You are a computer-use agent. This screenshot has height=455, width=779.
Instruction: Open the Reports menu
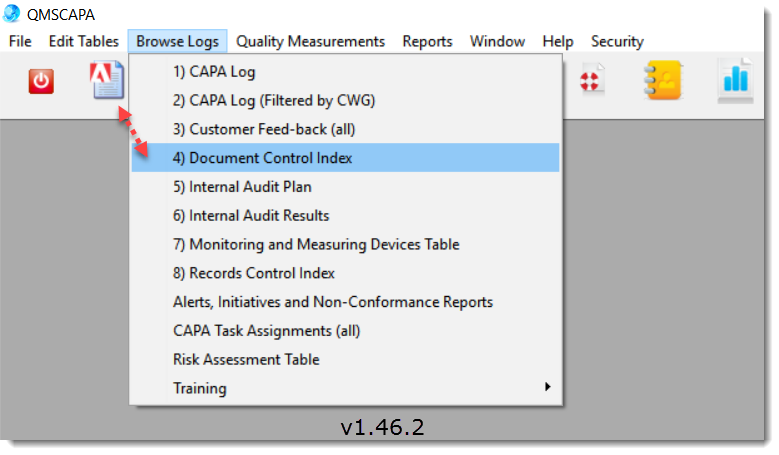[x=427, y=41]
